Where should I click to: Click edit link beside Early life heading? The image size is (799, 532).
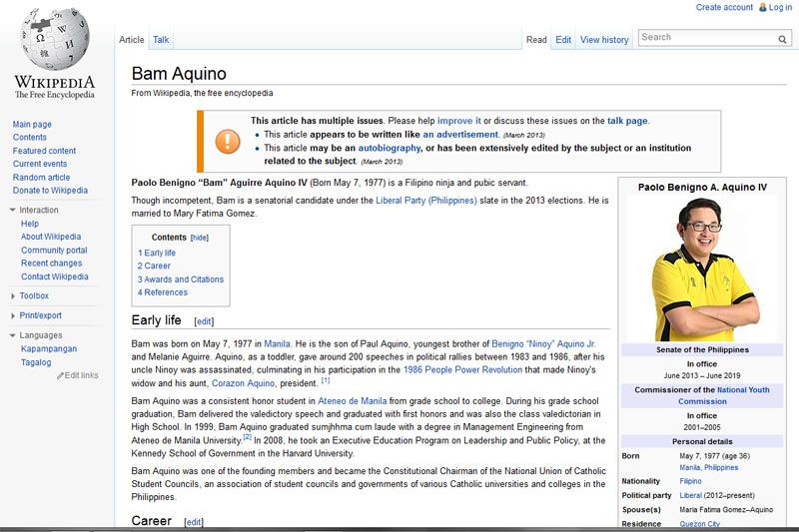[x=204, y=321]
